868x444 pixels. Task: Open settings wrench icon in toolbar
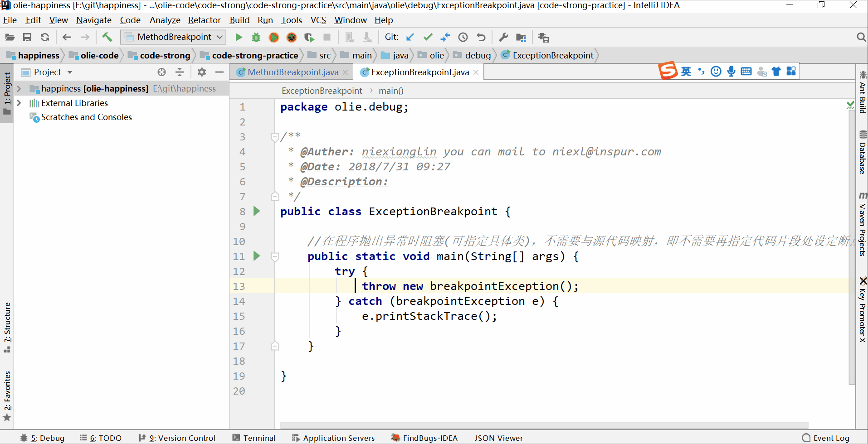(x=503, y=37)
